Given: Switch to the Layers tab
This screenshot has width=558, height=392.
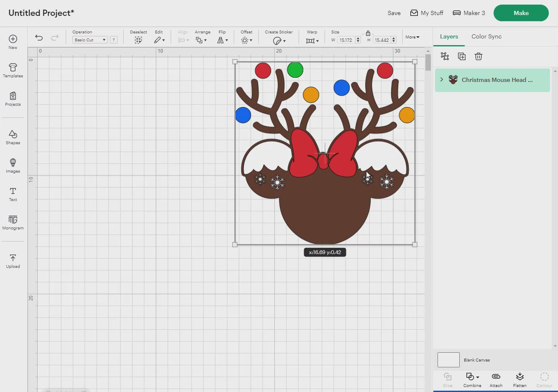Looking at the screenshot, I should click(x=449, y=36).
